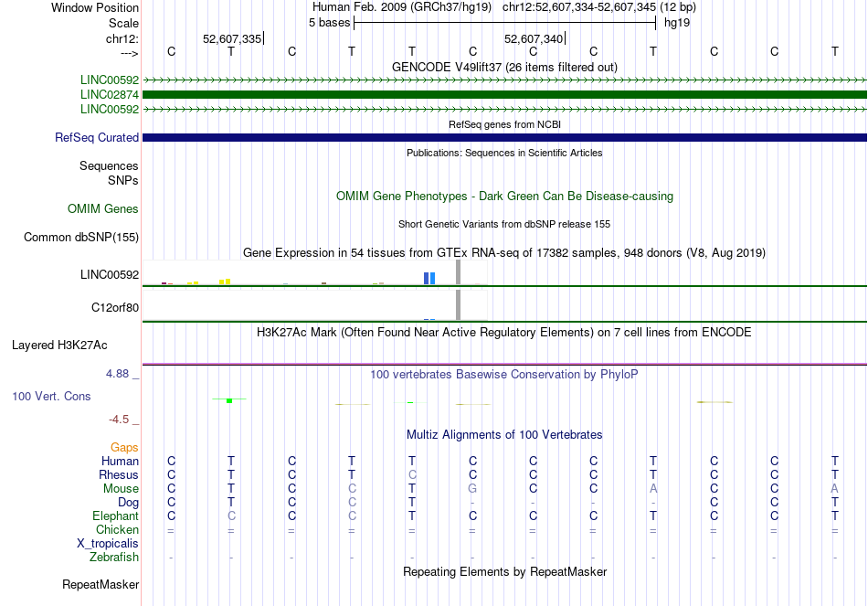The width and height of the screenshot is (868, 606).
Task: Select the Mouse species label
Action: 121,489
